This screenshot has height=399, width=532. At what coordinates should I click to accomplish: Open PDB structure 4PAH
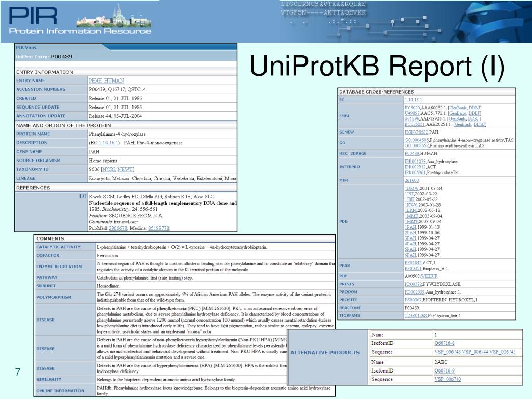pyautogui.click(x=410, y=244)
